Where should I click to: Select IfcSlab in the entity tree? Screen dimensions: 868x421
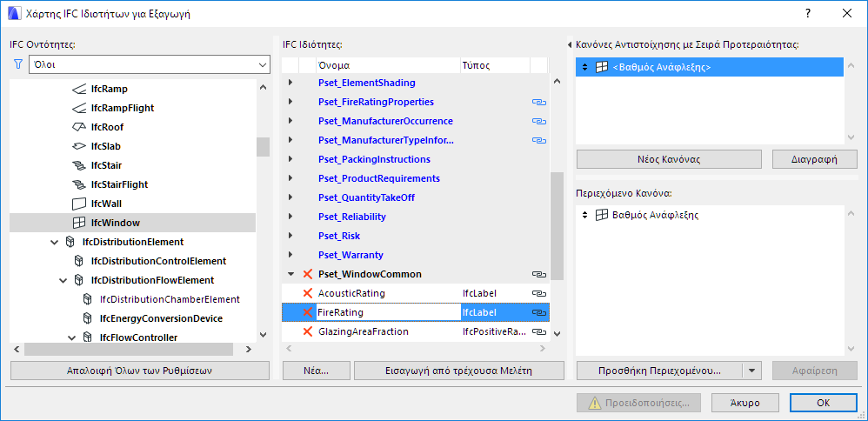(105, 146)
